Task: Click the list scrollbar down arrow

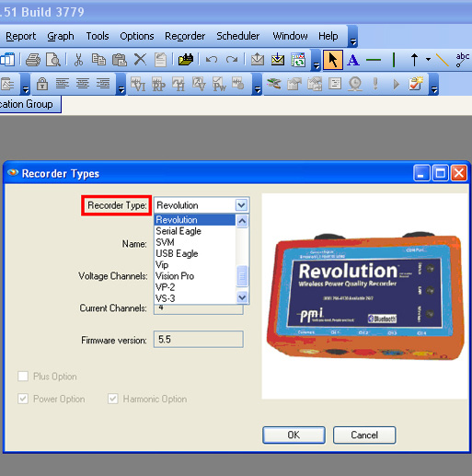Action: (242, 297)
